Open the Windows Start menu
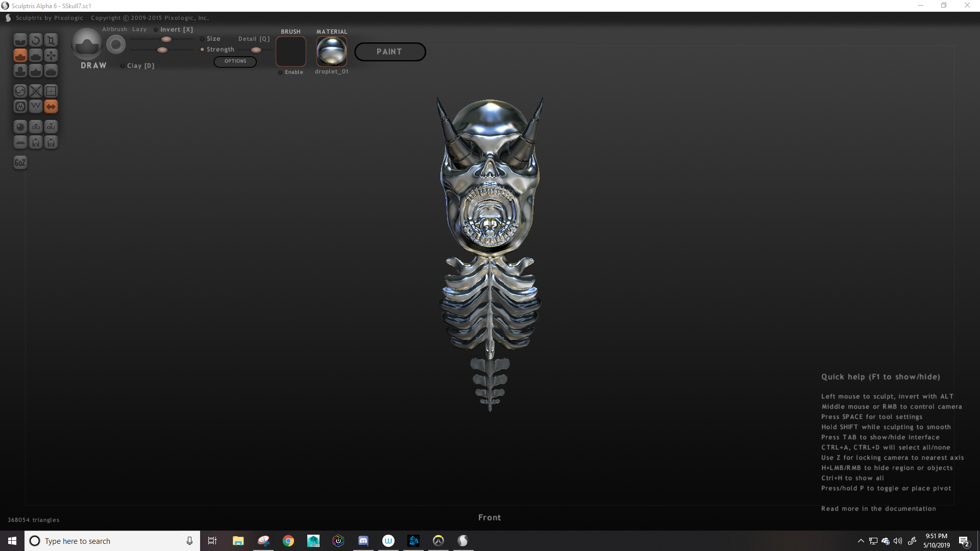The height and width of the screenshot is (551, 980). [12, 541]
